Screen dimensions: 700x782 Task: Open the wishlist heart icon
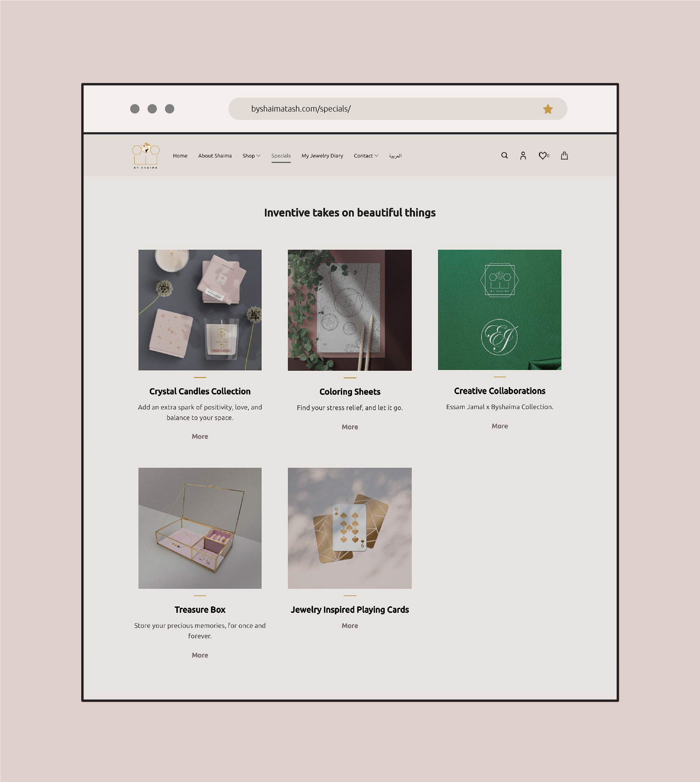[x=542, y=155]
